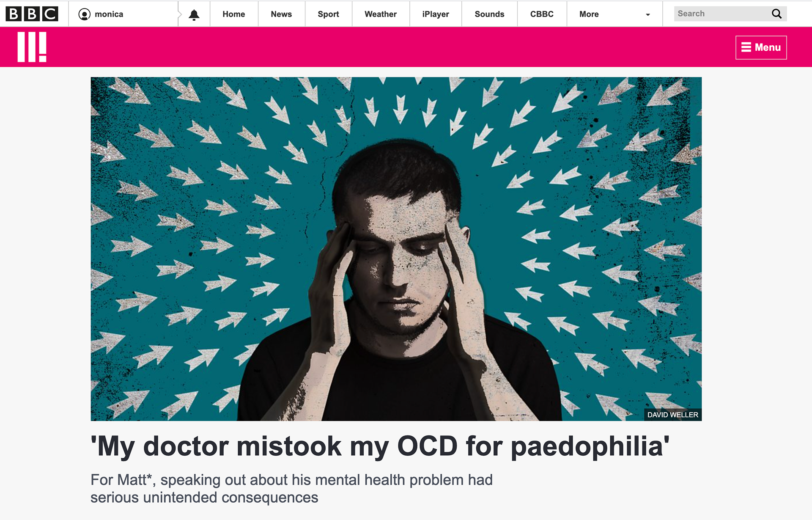Image resolution: width=812 pixels, height=520 pixels.
Task: Open the Home tab
Action: click(234, 14)
